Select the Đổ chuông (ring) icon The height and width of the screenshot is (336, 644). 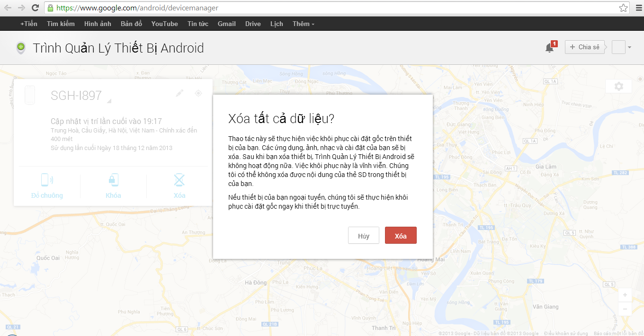(x=47, y=181)
